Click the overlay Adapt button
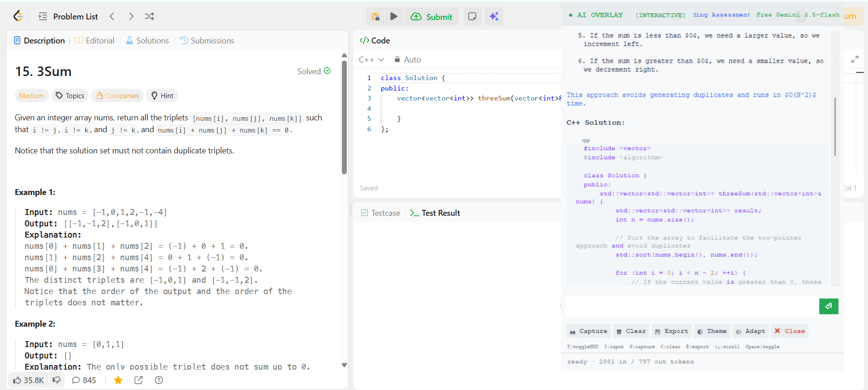868x390 pixels. tap(751, 331)
